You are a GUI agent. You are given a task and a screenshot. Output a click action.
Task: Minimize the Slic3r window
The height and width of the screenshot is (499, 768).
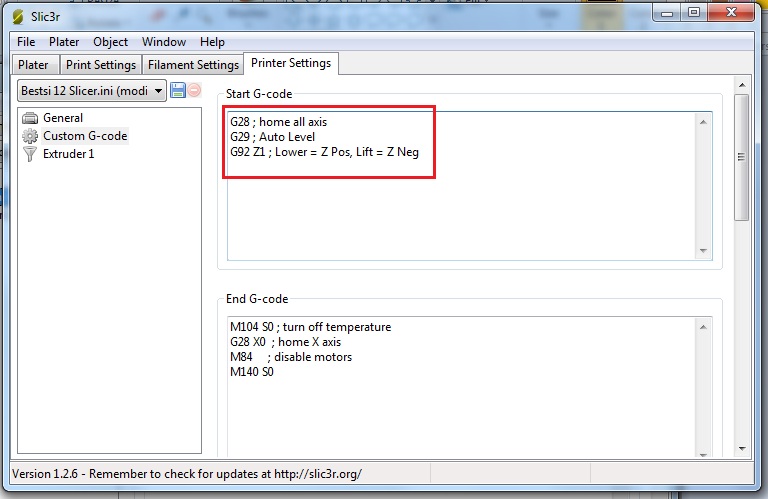tap(667, 13)
